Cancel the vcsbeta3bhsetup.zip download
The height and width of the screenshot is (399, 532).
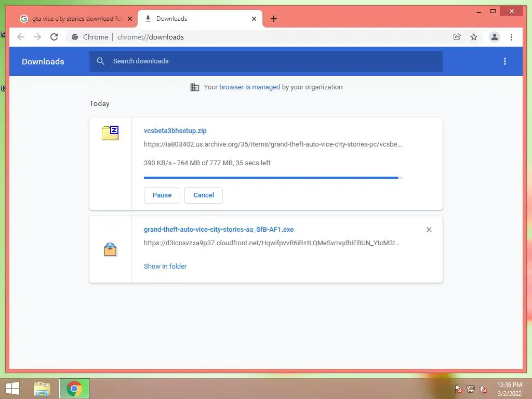[x=204, y=195]
